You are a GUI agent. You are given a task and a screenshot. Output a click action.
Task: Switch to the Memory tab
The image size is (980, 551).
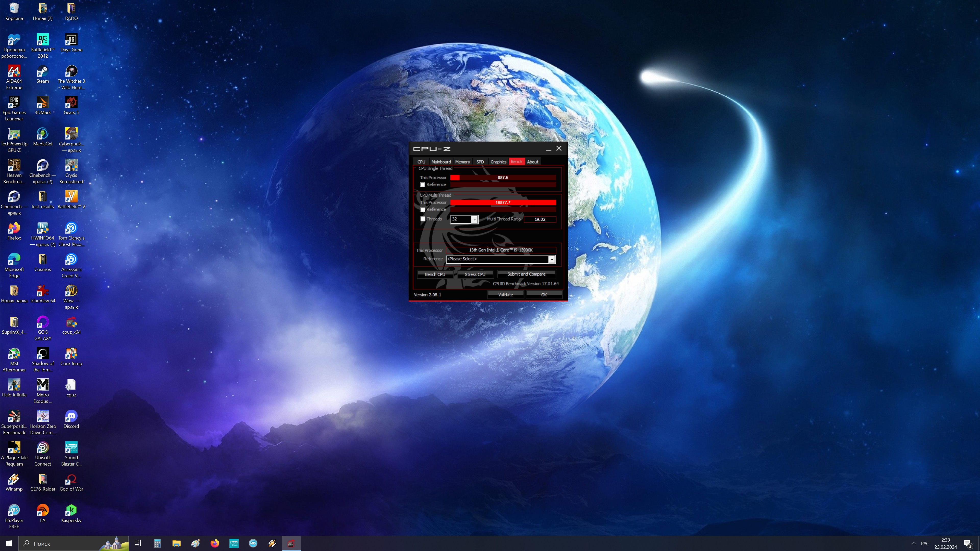coord(462,162)
